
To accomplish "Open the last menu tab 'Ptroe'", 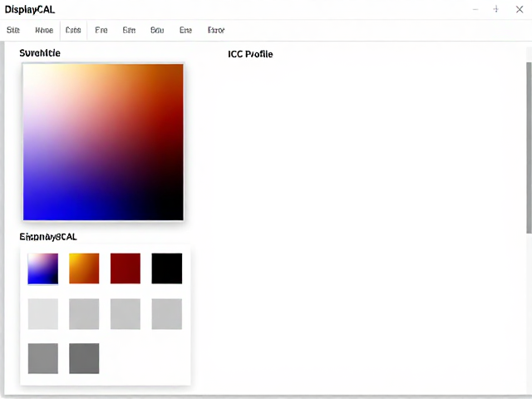I will (216, 30).
